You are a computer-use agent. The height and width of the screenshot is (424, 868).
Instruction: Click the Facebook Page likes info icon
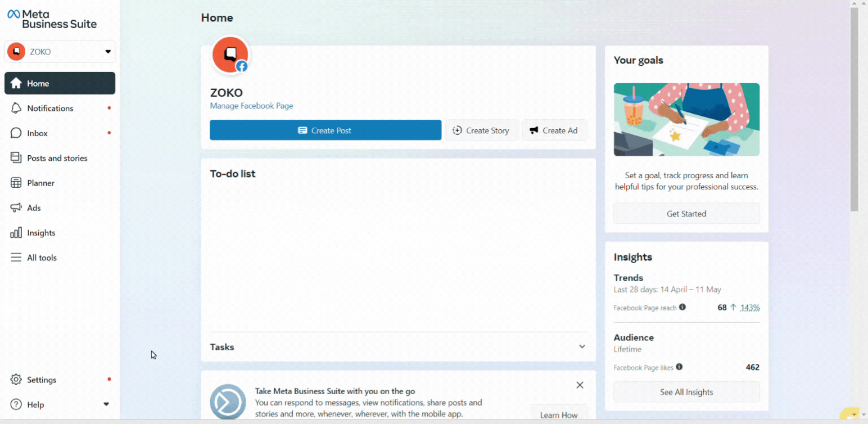(x=679, y=367)
